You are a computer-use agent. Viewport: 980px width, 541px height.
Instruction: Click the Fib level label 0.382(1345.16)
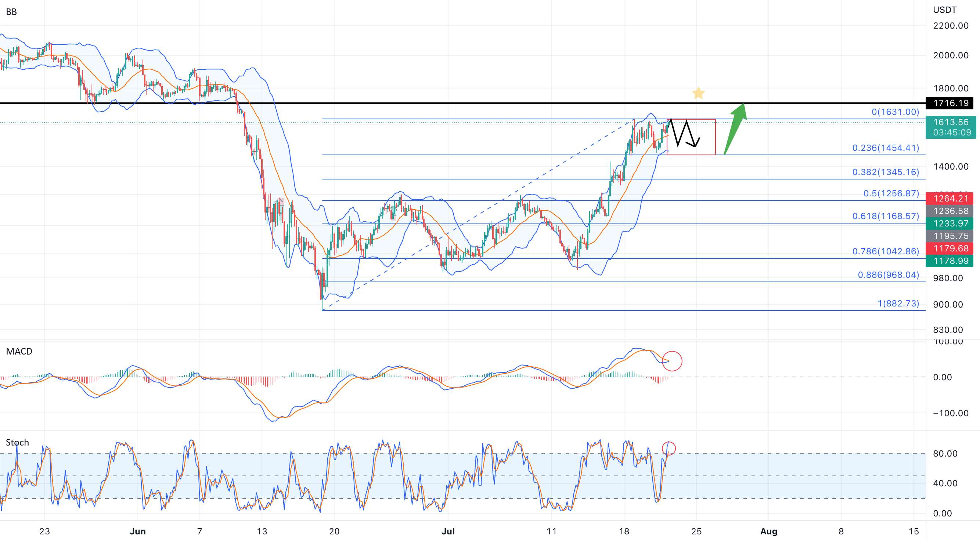point(886,172)
